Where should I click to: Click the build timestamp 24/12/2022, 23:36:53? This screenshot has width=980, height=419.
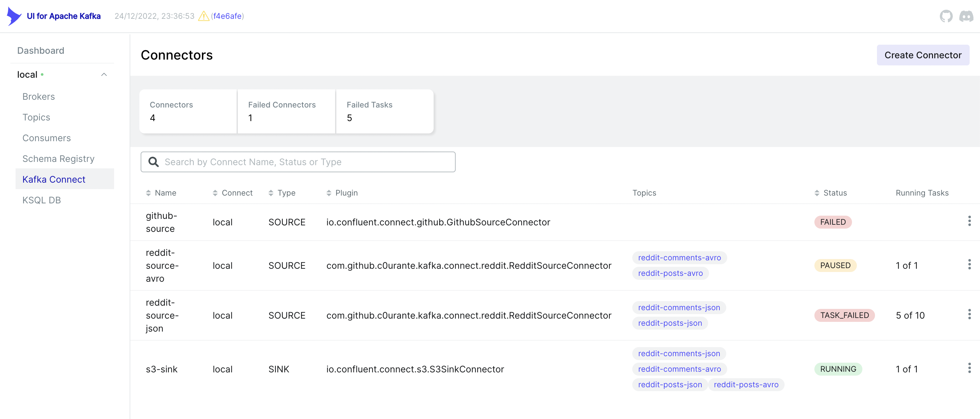[154, 16]
